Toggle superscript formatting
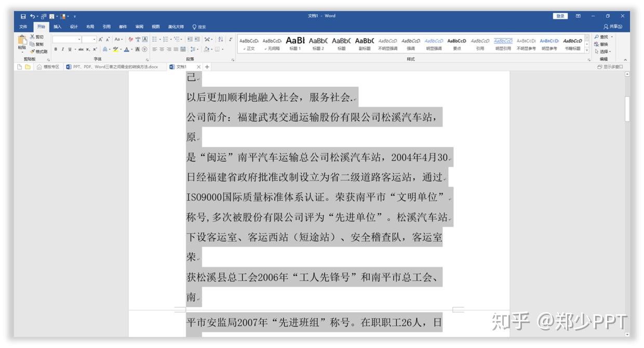Image resolution: width=644 pixels, height=348 pixels. (x=95, y=49)
